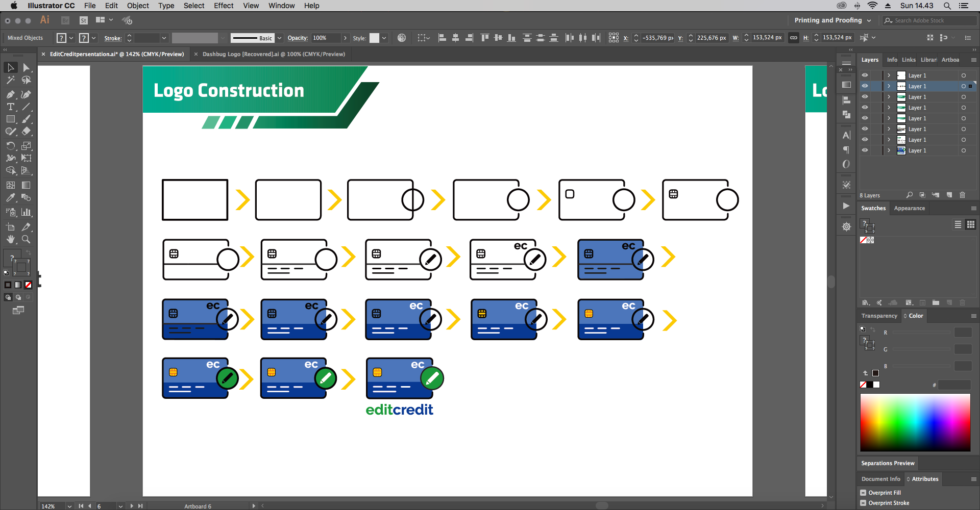Viewport: 980px width, 510px height.
Task: Select the Artboard tool
Action: pos(10,227)
